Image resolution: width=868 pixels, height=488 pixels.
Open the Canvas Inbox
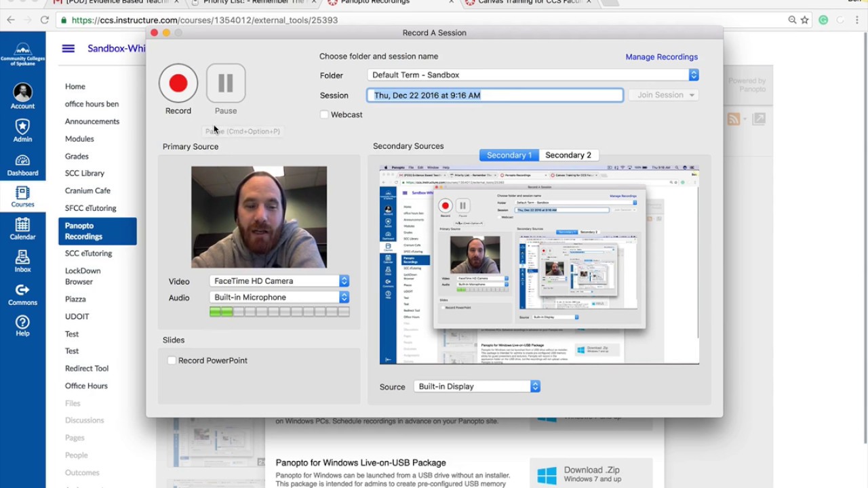point(22,262)
